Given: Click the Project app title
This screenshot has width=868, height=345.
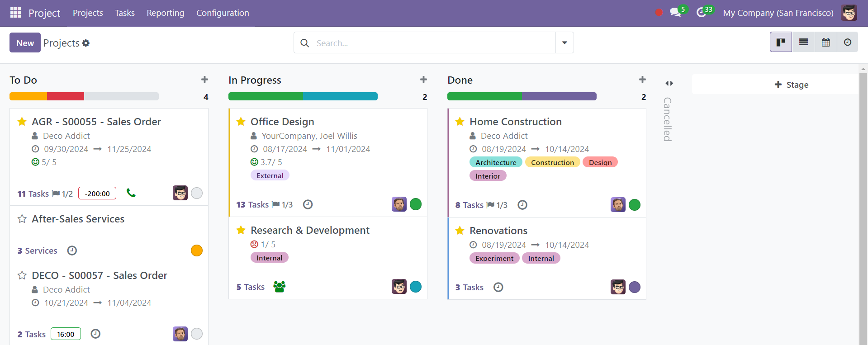Looking at the screenshot, I should click(x=44, y=13).
